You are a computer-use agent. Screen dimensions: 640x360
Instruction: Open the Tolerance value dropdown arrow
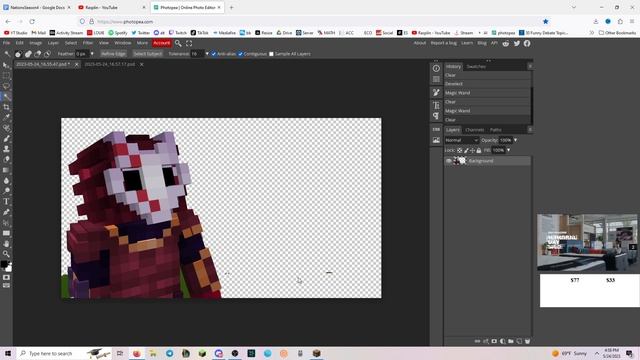(207, 54)
